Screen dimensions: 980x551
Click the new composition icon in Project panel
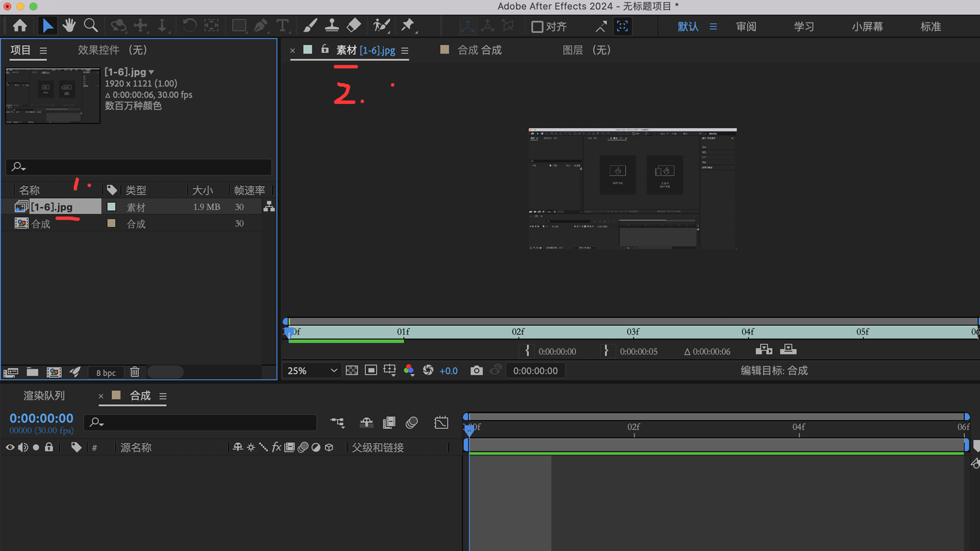click(54, 372)
